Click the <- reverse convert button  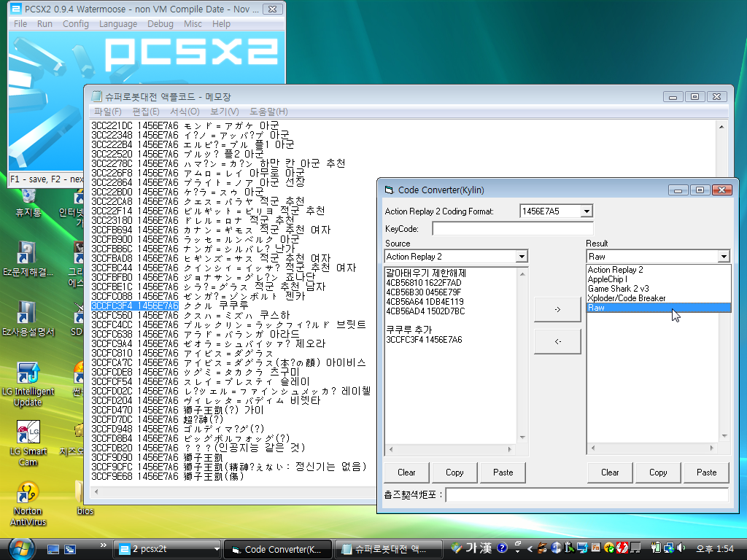click(557, 341)
